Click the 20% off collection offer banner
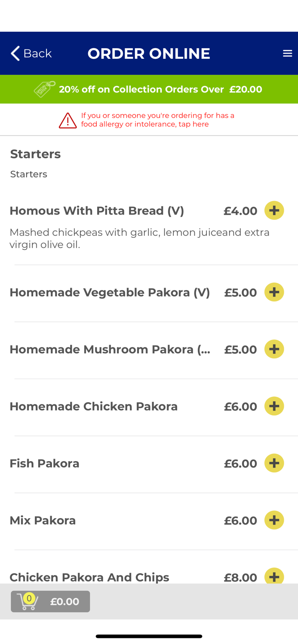The height and width of the screenshot is (644, 298). point(149,89)
